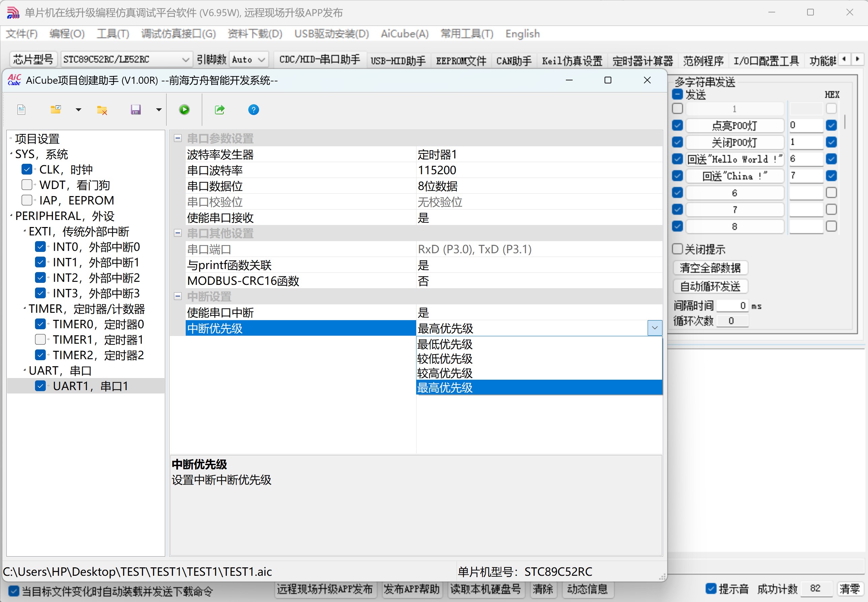Screen dimensions: 868x602
Task: Collapse 串口参数设置 section
Action: tap(178, 139)
